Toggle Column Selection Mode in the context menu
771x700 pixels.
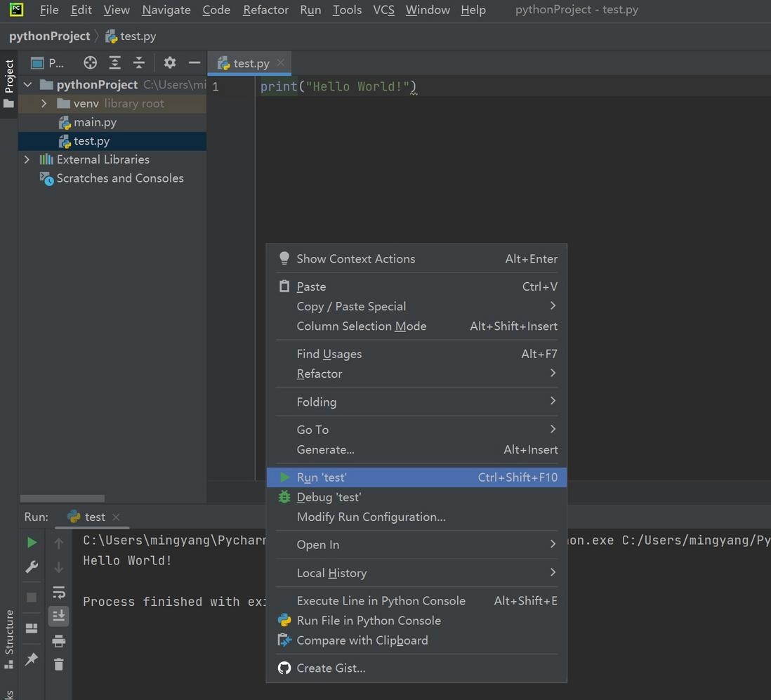coord(361,326)
